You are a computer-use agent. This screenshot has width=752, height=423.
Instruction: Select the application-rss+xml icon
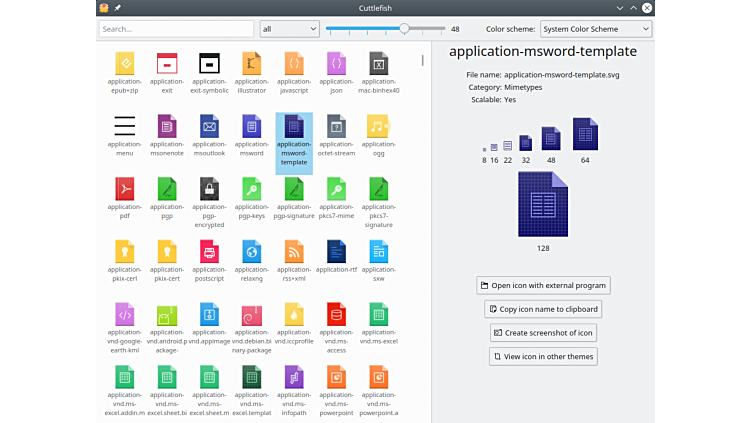coord(294,251)
